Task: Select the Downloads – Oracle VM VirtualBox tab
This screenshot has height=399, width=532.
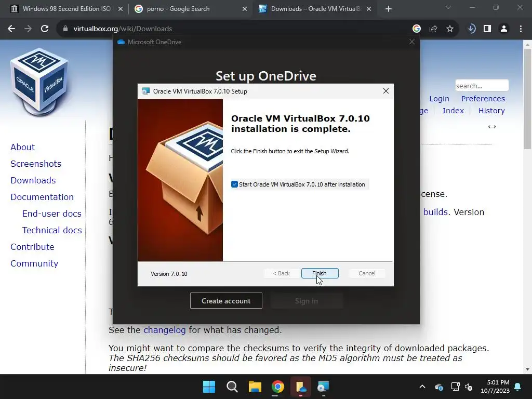Action: 315,9
